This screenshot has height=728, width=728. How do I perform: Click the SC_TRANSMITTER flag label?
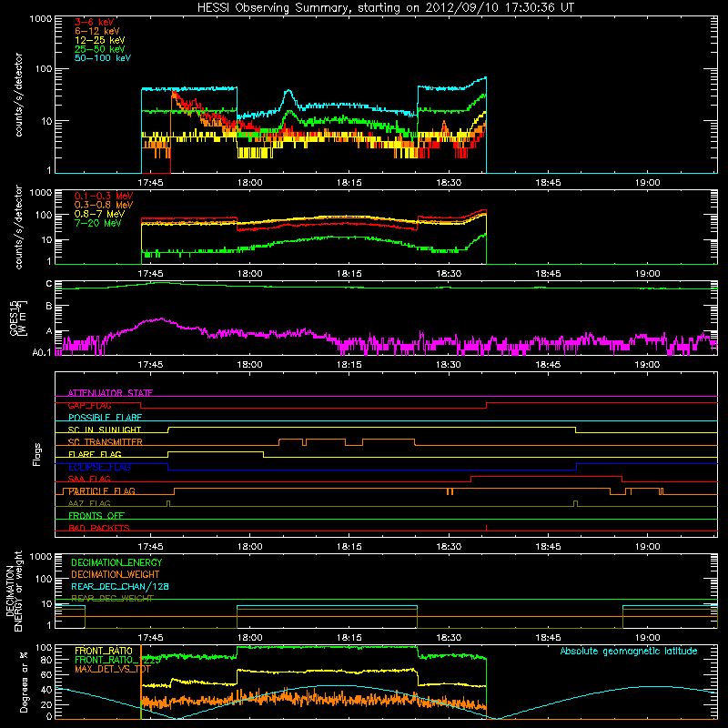pos(106,442)
